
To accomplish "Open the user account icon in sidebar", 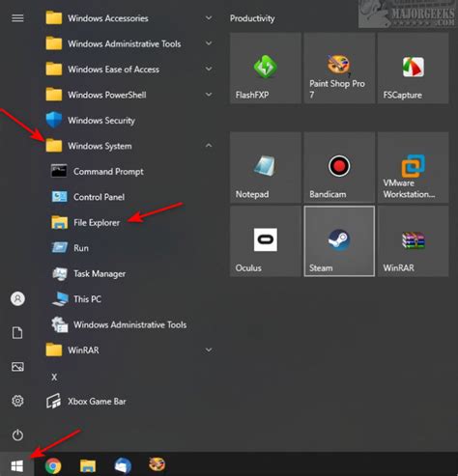I will pos(17,298).
